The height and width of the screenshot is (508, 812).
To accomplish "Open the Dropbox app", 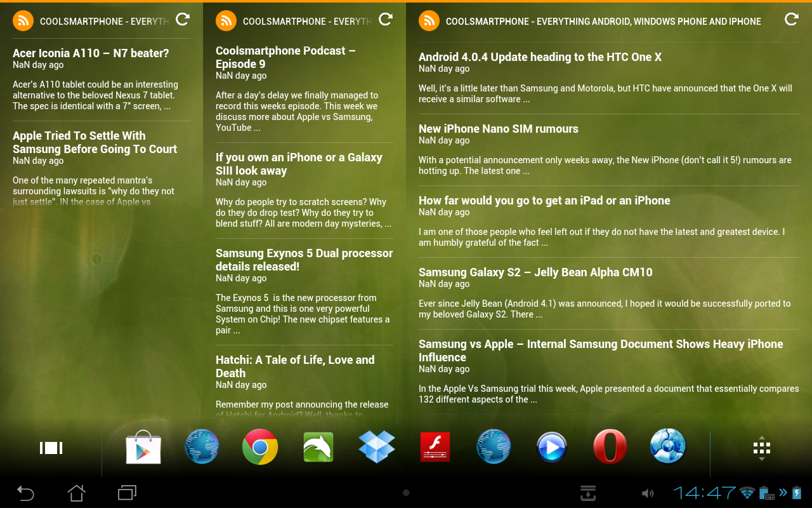I will (377, 447).
